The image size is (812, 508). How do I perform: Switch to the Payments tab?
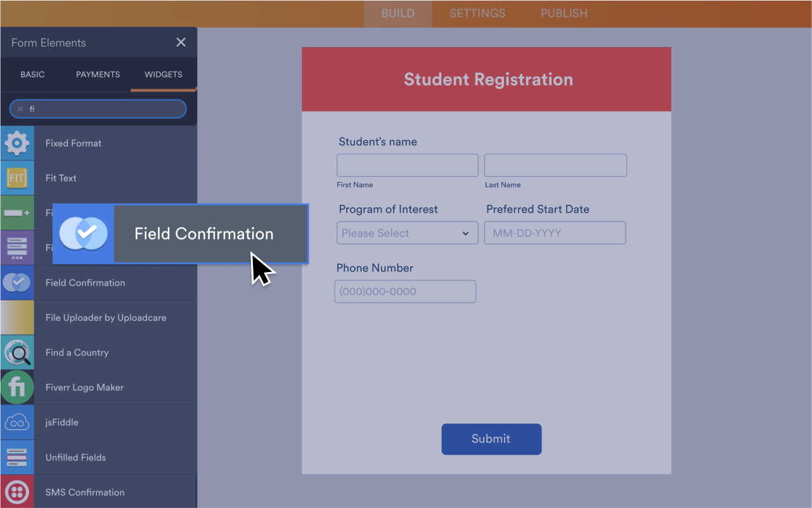click(x=98, y=74)
